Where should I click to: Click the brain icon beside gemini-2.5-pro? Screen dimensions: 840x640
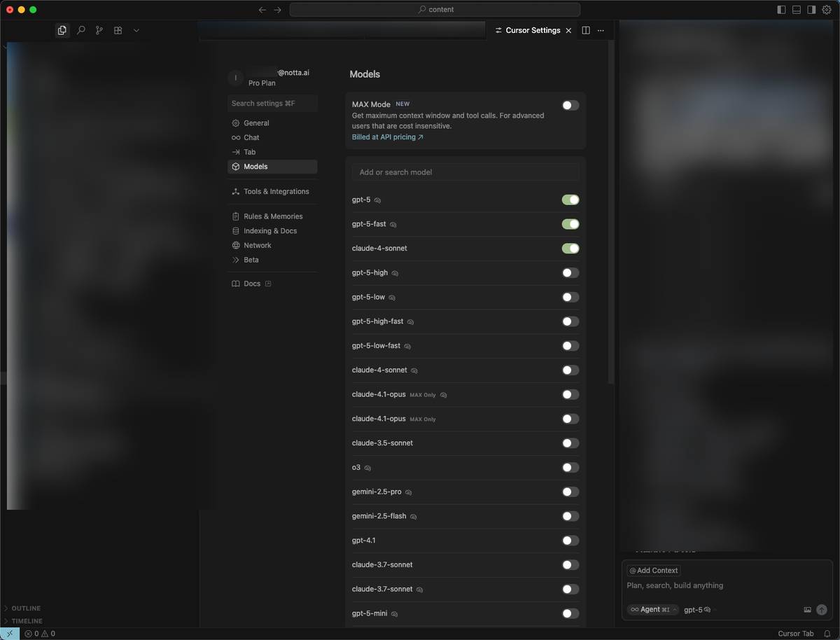coord(409,492)
